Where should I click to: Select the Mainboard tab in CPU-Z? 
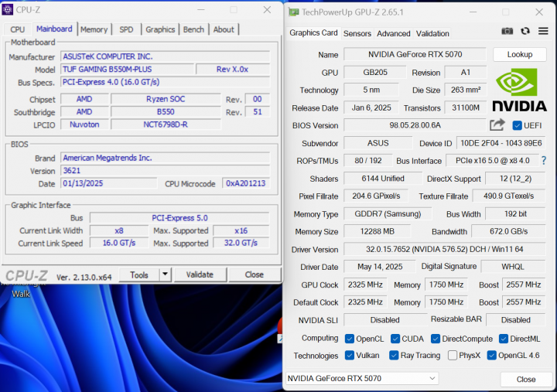click(x=54, y=29)
